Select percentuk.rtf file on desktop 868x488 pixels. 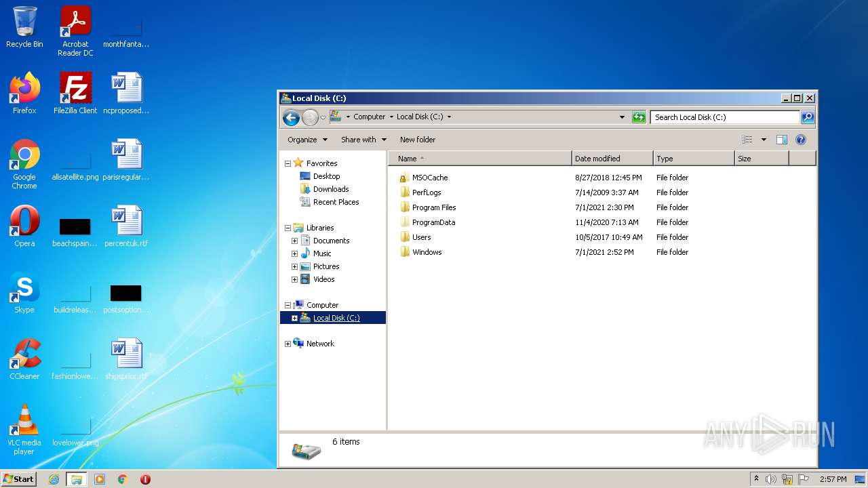(x=126, y=226)
